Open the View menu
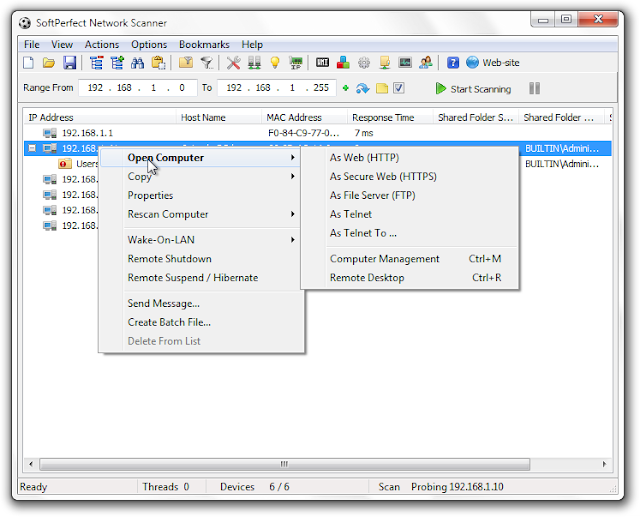Viewport: 640px width, 517px height. [x=62, y=44]
